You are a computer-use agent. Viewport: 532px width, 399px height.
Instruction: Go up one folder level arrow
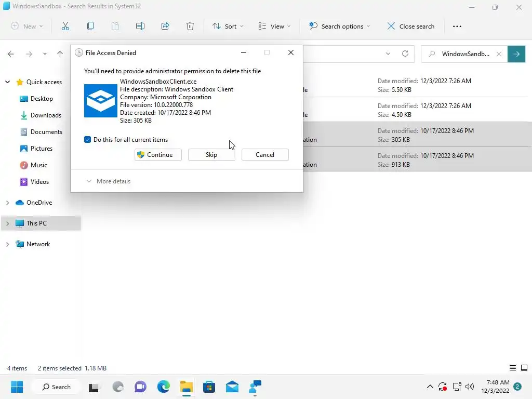point(60,54)
